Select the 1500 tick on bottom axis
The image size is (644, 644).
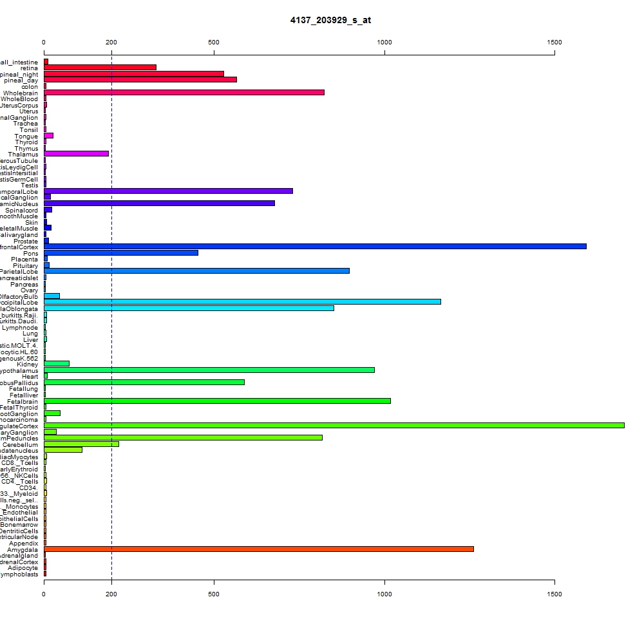coord(554,594)
